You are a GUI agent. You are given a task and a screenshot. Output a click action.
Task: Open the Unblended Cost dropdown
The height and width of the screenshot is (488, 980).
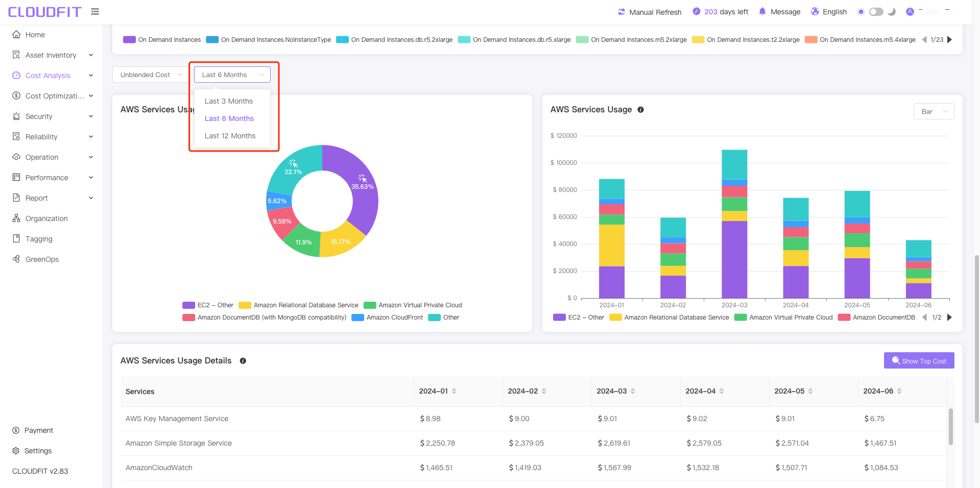click(151, 75)
